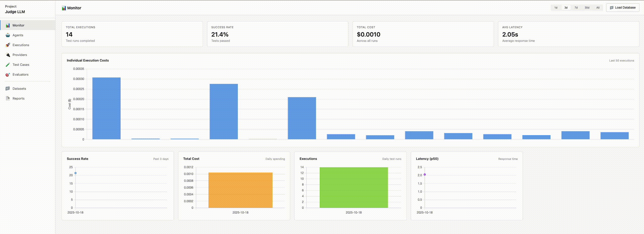Click the Executions rocket icon
The width and height of the screenshot is (644, 234).
click(x=8, y=45)
